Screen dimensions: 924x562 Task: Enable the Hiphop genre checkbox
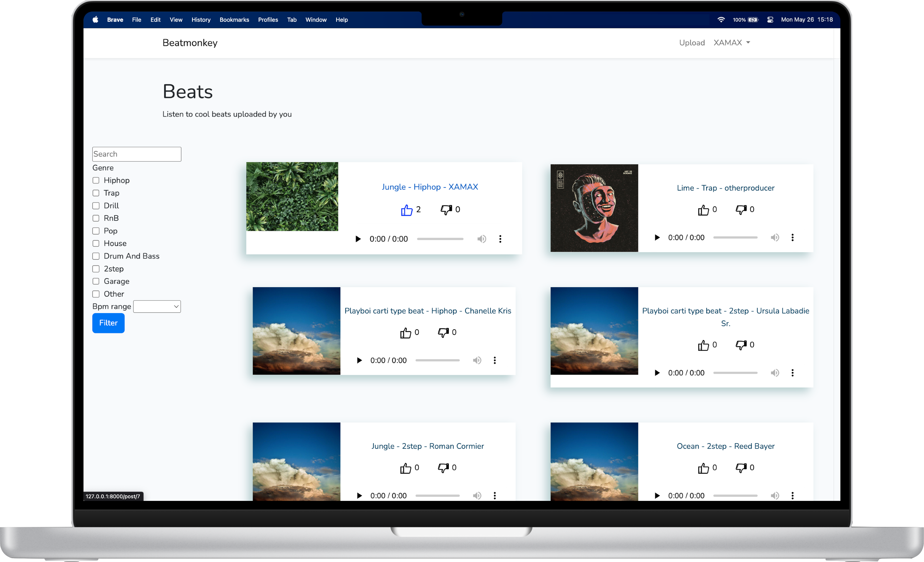point(96,180)
